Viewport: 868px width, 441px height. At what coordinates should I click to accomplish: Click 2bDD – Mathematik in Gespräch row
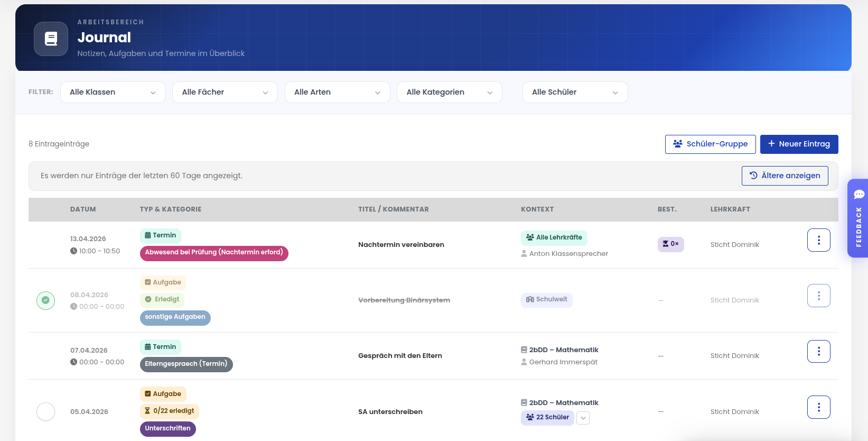click(x=564, y=350)
